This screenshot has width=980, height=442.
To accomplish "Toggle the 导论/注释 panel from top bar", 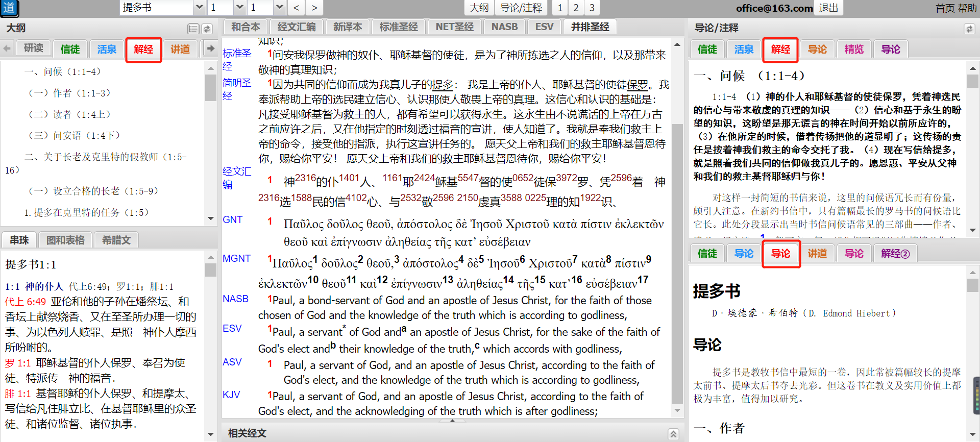I will [521, 8].
